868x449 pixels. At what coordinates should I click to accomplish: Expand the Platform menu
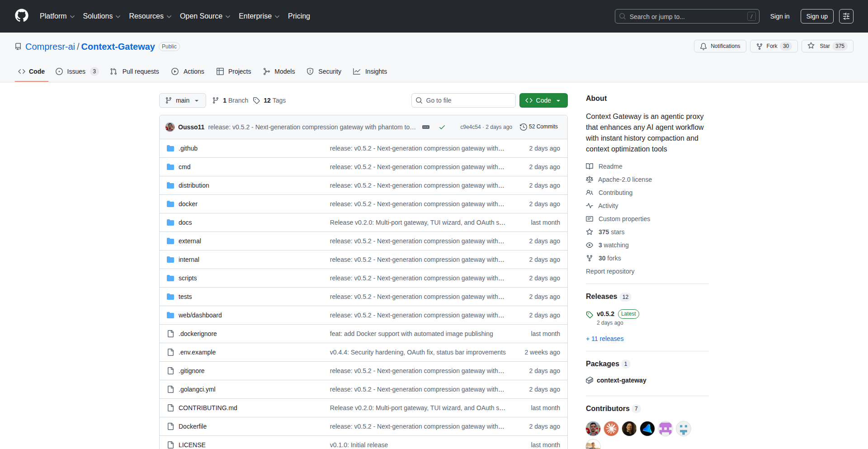(57, 16)
